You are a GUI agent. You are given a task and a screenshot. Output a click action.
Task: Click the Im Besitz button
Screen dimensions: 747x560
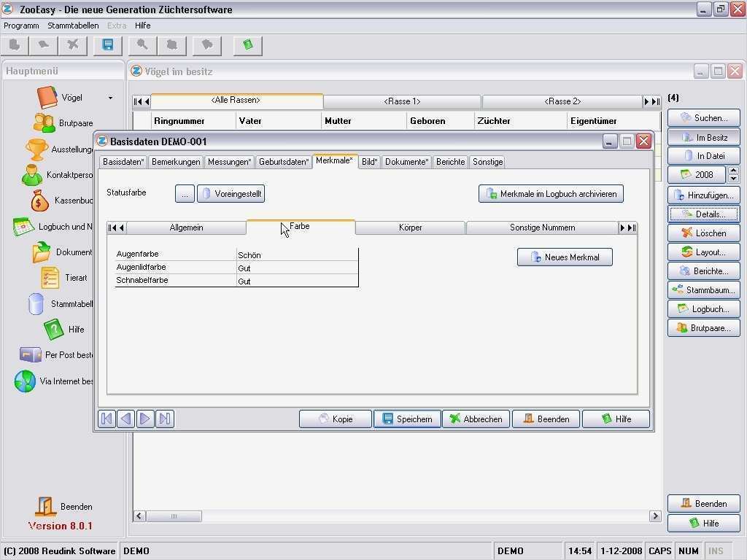click(704, 138)
